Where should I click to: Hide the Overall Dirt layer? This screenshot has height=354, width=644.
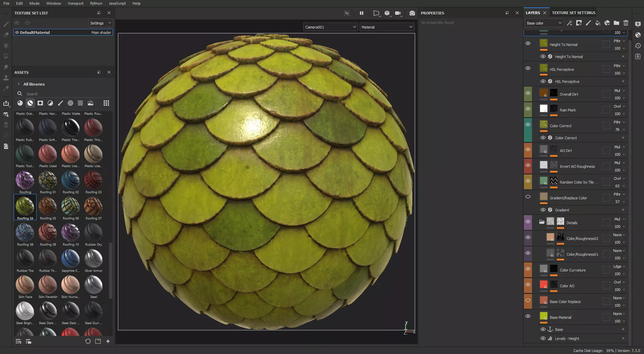click(528, 93)
